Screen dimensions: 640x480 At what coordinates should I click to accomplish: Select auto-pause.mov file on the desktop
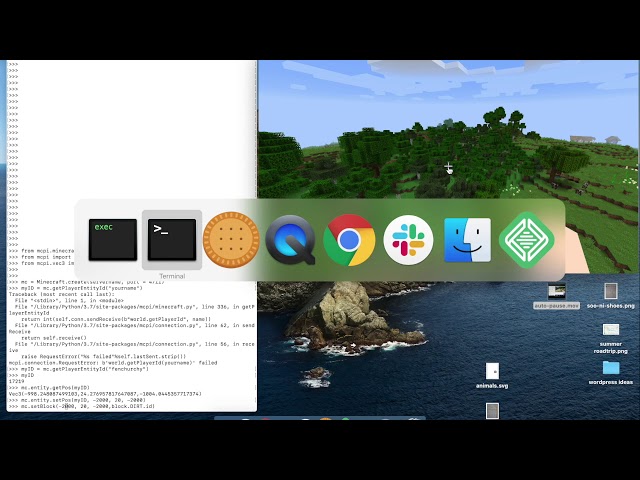click(x=556, y=296)
